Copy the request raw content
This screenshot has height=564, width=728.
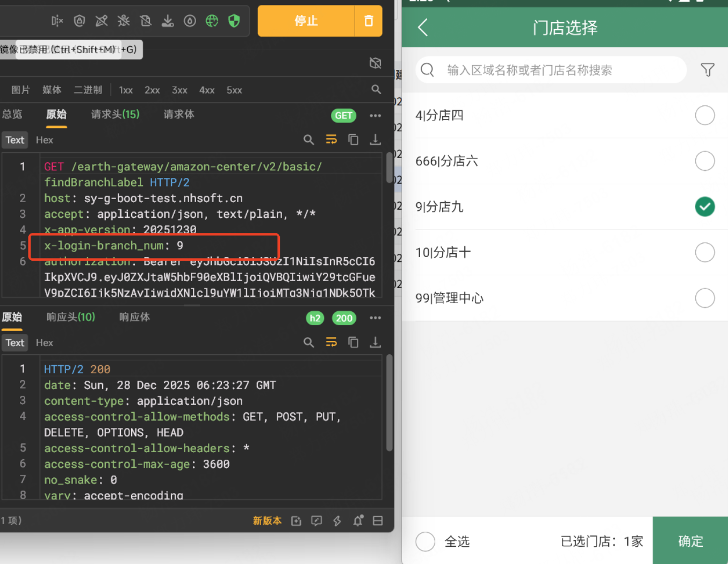tap(353, 140)
